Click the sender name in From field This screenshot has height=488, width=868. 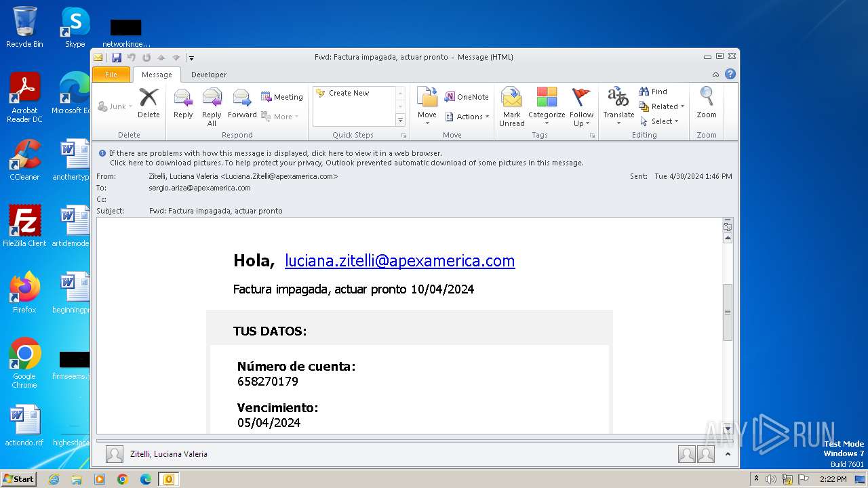click(243, 176)
